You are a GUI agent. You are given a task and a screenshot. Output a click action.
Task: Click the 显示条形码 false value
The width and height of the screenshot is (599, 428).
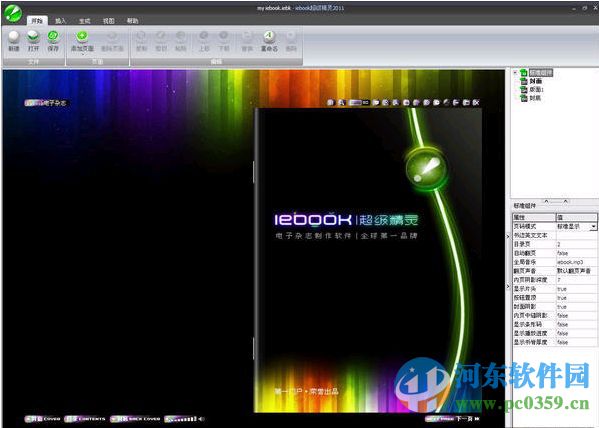pos(576,324)
